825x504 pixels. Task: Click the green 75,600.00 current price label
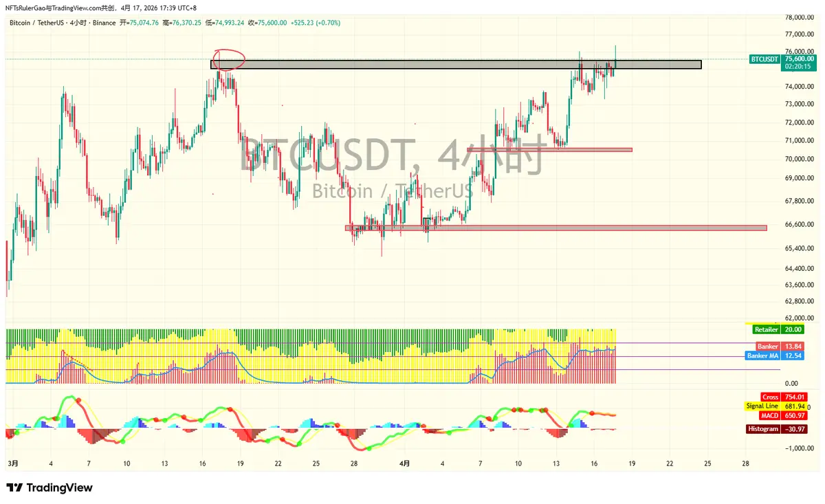(x=800, y=59)
